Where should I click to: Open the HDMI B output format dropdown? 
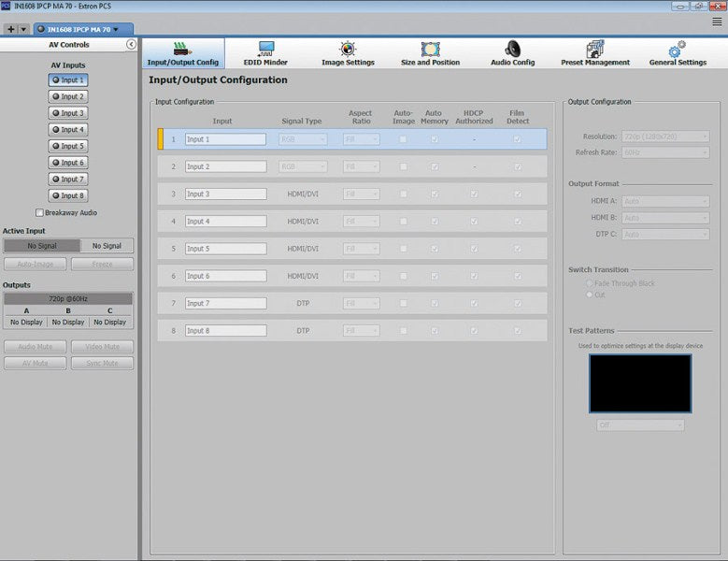coord(665,218)
